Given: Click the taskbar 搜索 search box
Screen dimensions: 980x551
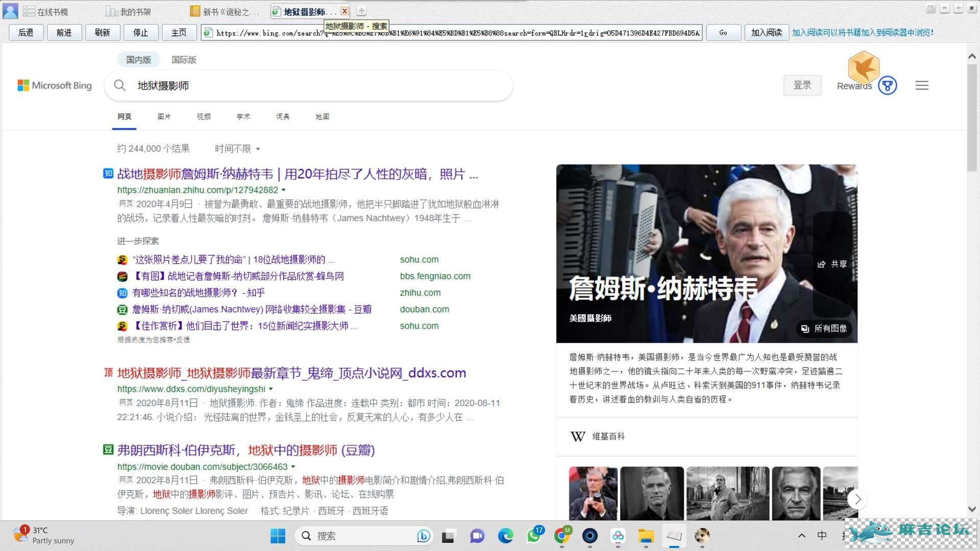Looking at the screenshot, I should point(364,536).
